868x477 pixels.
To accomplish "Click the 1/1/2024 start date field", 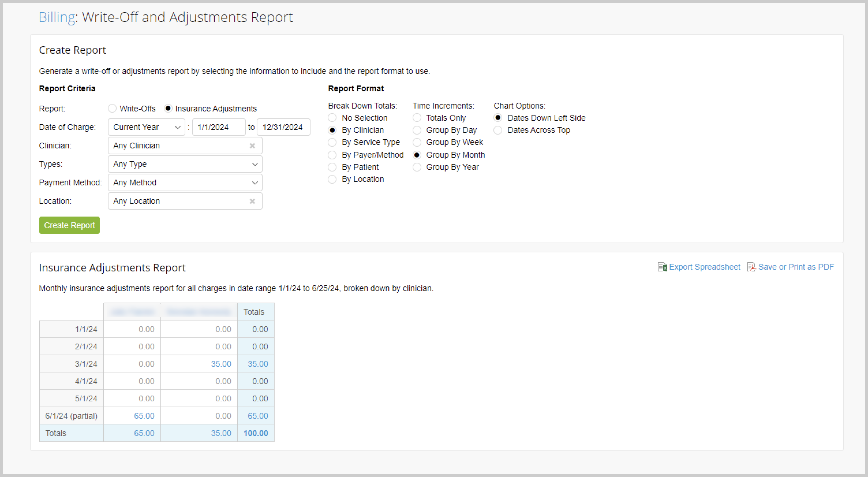I will pos(219,127).
